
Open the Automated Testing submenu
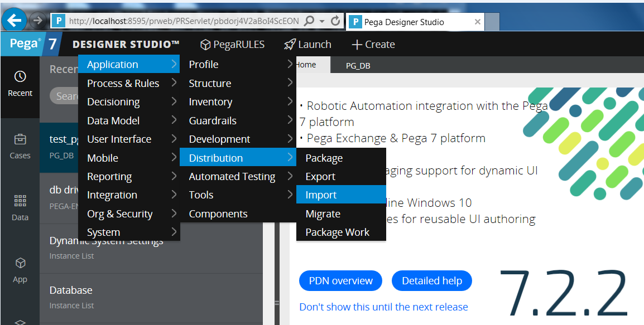[238, 177]
